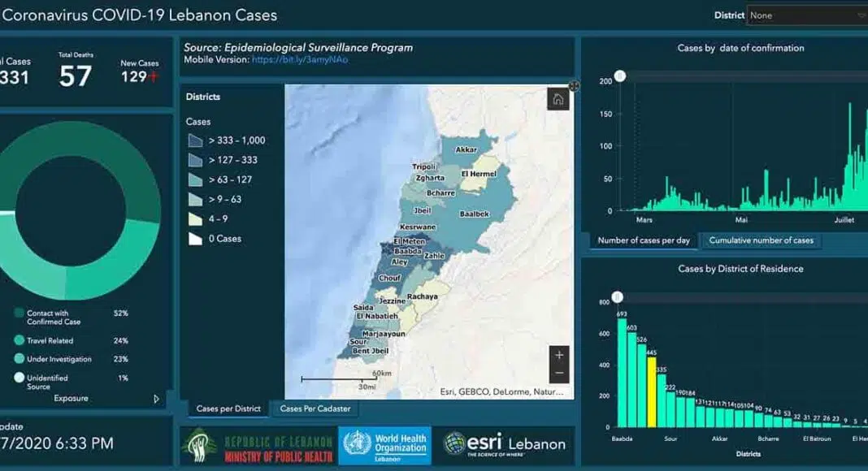Image resolution: width=868 pixels, height=471 pixels.
Task: Click the next arrow beside Exposure
Action: 157,399
